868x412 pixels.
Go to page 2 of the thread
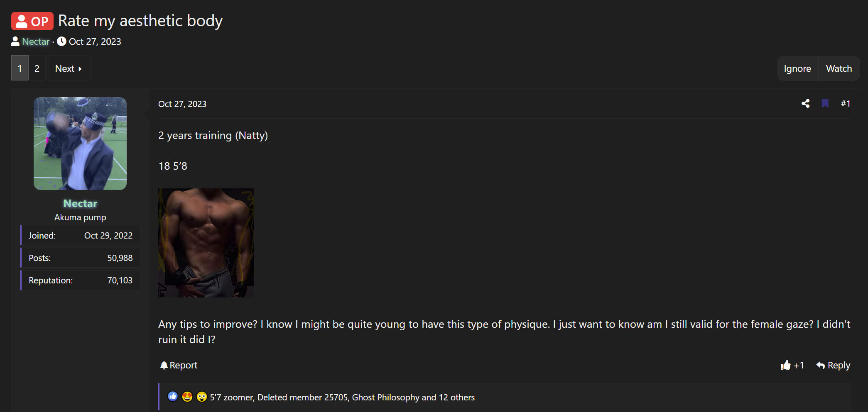(37, 68)
